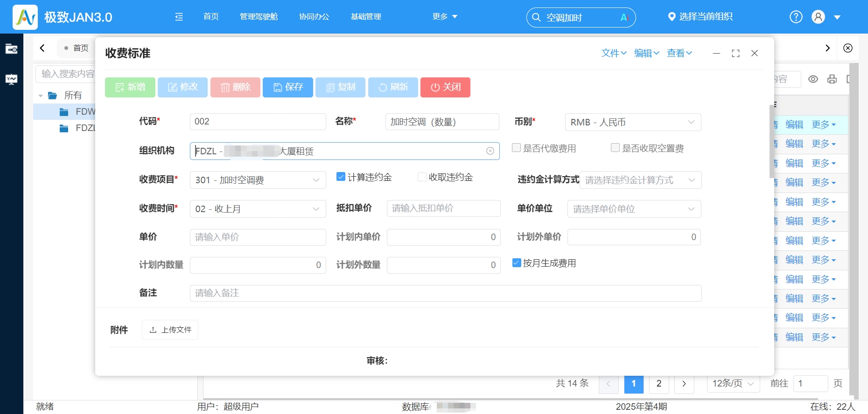This screenshot has width=868, height=414.
Task: Click the 前往 page number input
Action: [810, 384]
